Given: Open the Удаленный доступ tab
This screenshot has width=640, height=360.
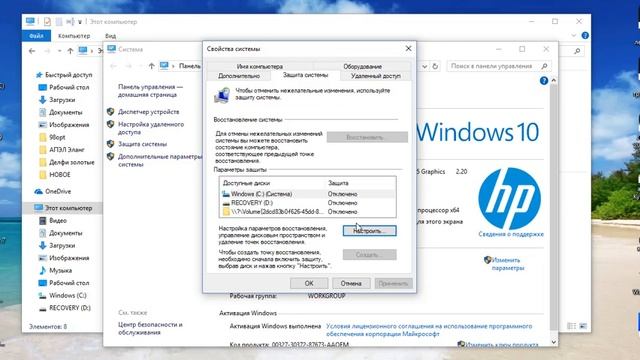Looking at the screenshot, I should coord(376,76).
